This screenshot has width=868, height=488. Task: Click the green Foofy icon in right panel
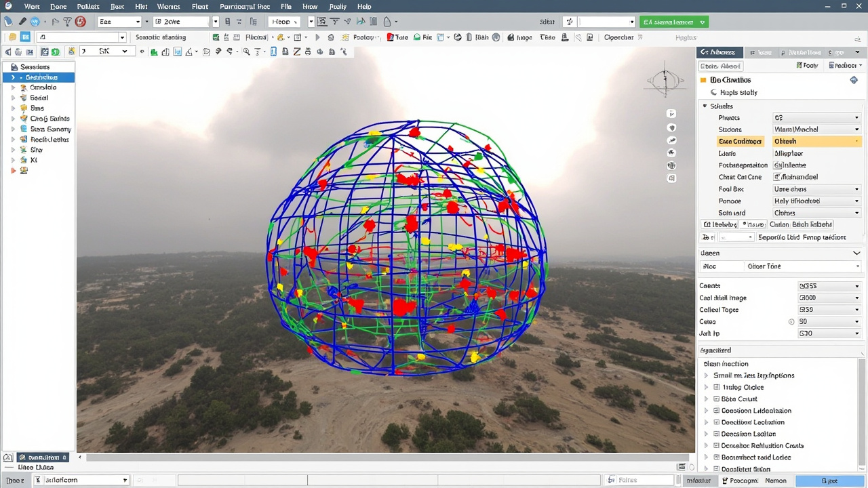(x=798, y=66)
